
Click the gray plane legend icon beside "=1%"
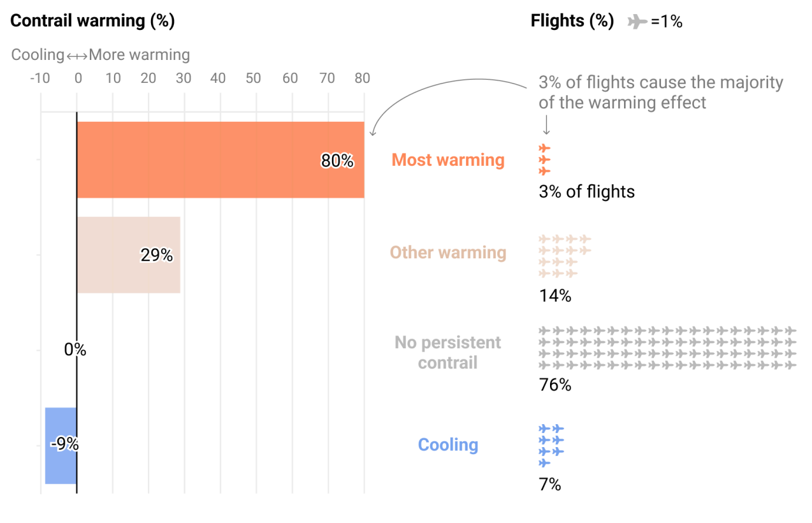point(637,22)
